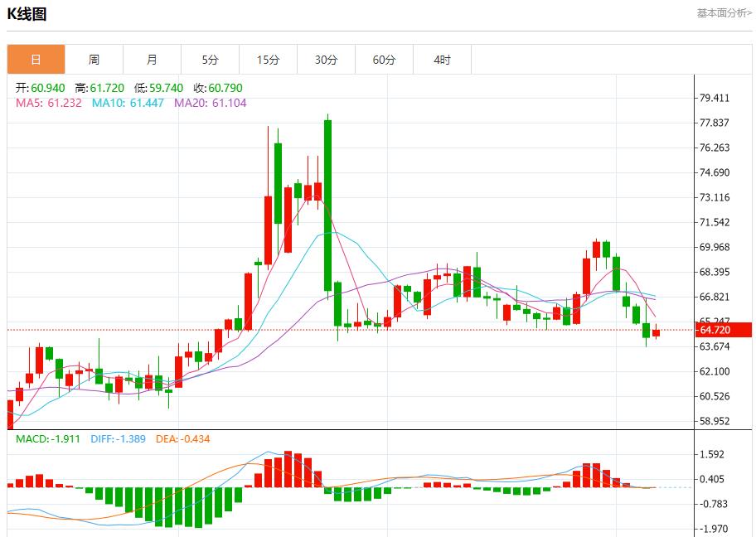This screenshot has height=537, width=756.
Task: Open the 60分 hourly chart
Action: click(x=384, y=59)
